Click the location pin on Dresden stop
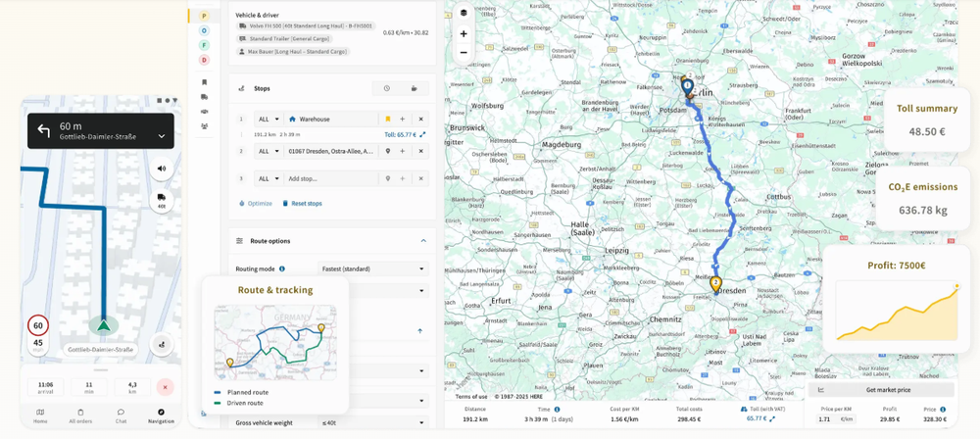 [387, 151]
